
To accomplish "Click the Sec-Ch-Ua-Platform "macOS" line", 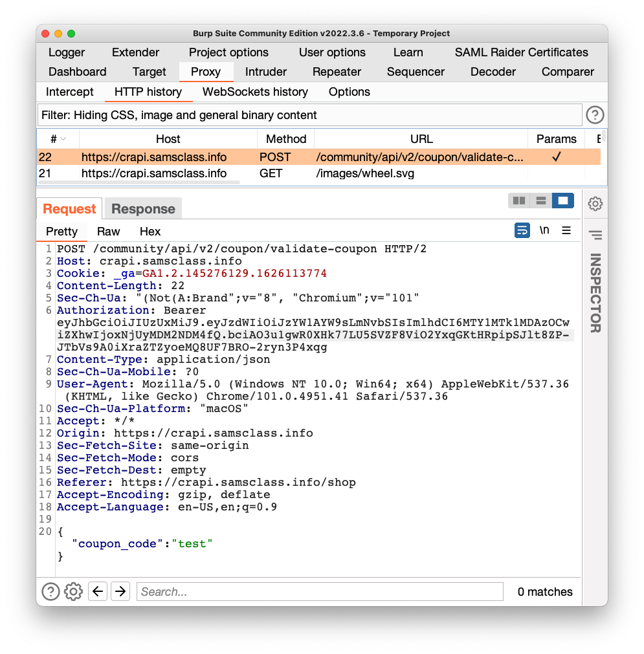I will point(153,408).
